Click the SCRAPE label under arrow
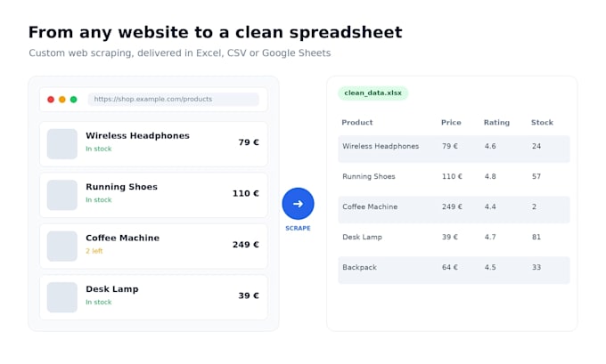 298,228
